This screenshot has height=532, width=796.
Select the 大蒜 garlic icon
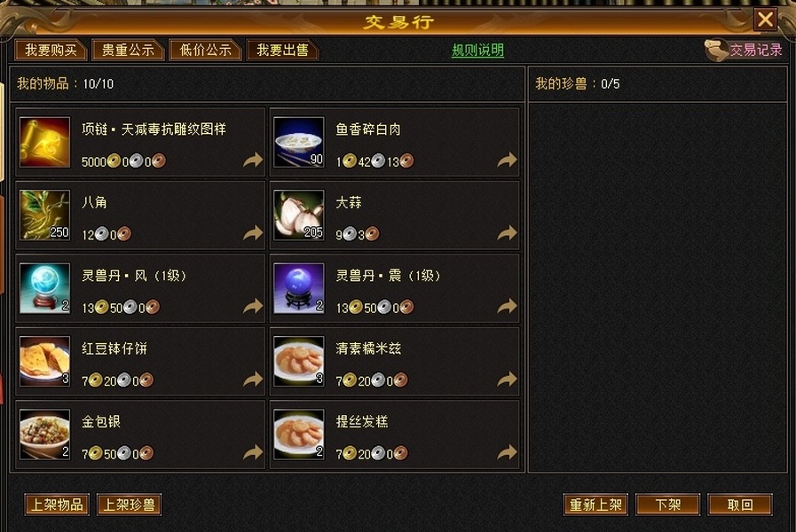(298, 215)
